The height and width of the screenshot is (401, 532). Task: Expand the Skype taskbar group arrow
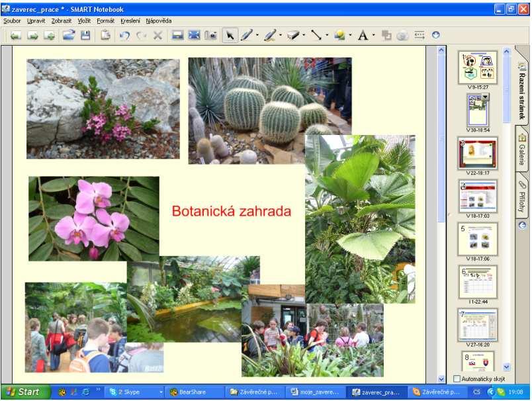pyautogui.click(x=161, y=392)
